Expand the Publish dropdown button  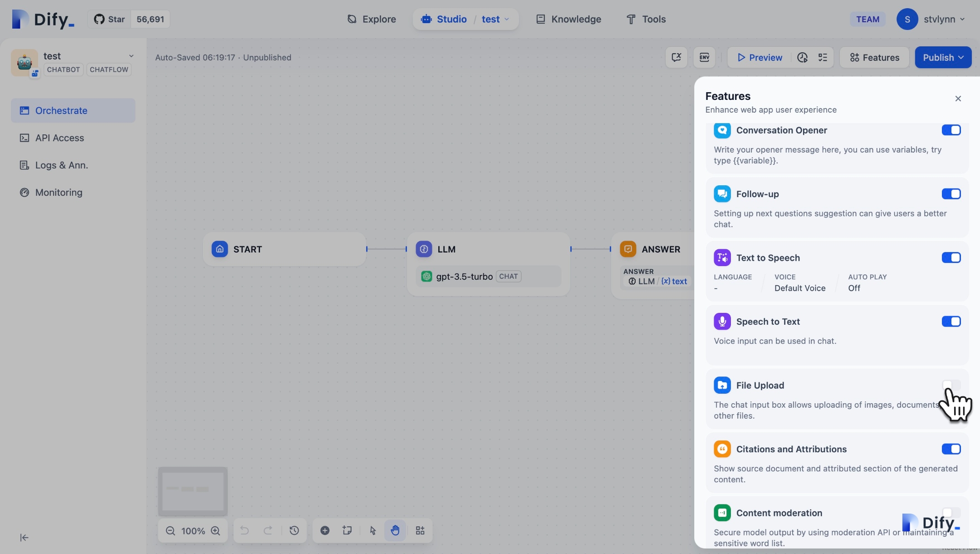(x=943, y=57)
